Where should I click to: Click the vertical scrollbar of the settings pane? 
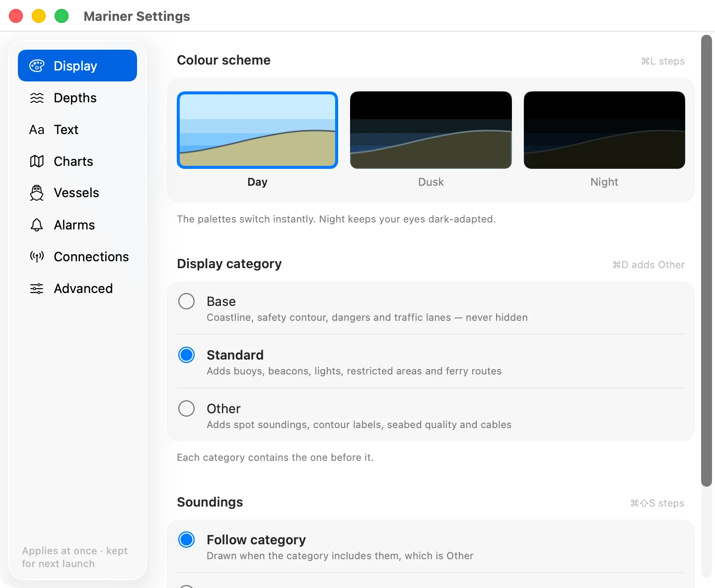pos(707,261)
